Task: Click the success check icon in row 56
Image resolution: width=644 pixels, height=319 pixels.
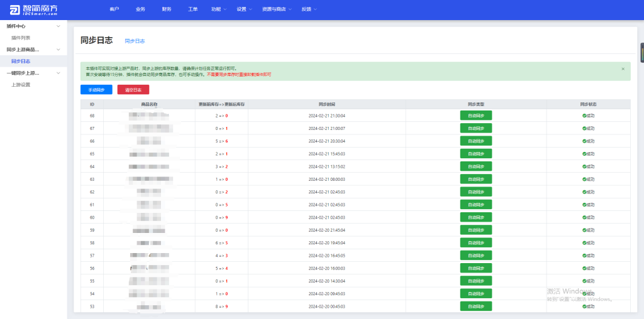Action: [x=584, y=268]
